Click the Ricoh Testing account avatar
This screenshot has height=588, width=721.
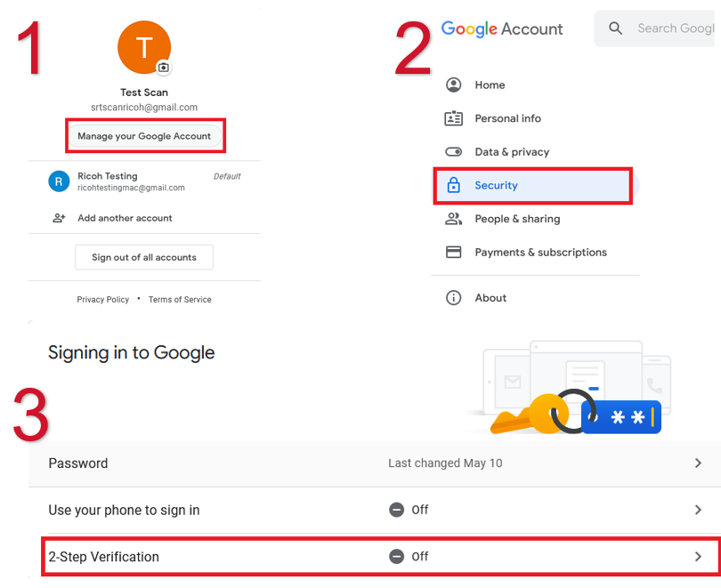tap(58, 181)
